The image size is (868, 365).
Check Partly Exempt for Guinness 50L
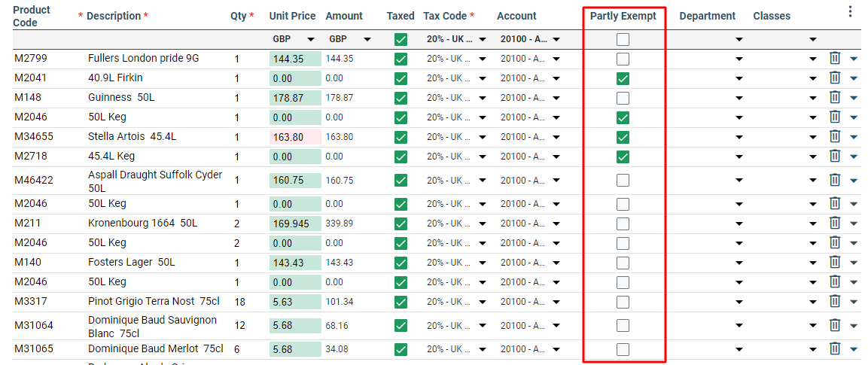click(623, 98)
